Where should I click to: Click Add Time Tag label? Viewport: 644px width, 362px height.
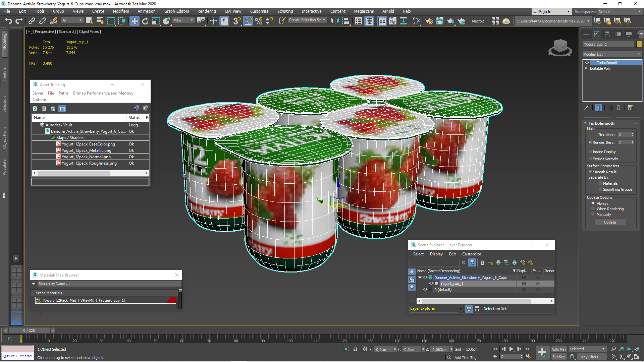point(465,358)
